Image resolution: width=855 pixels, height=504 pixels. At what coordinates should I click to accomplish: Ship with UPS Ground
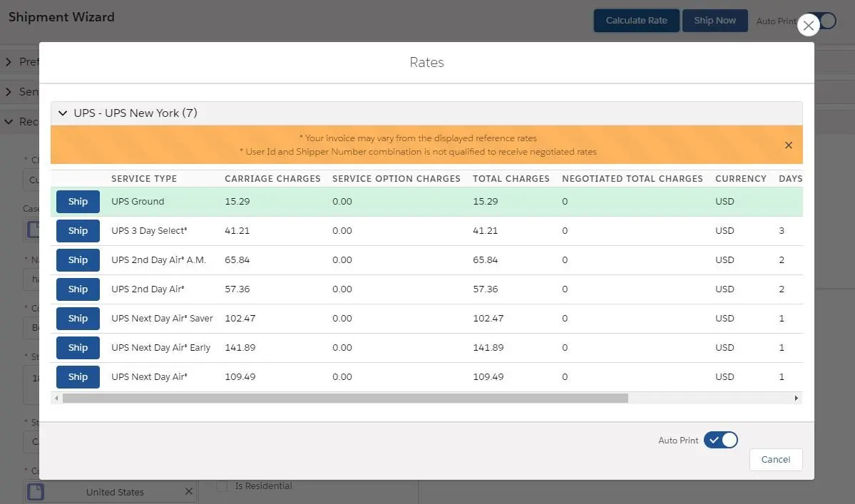coord(78,202)
